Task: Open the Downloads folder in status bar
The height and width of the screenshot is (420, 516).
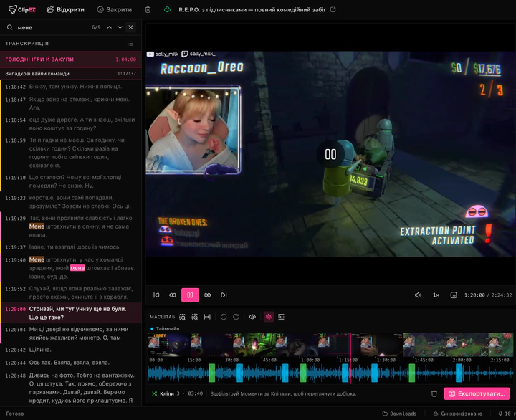Action: click(x=399, y=414)
